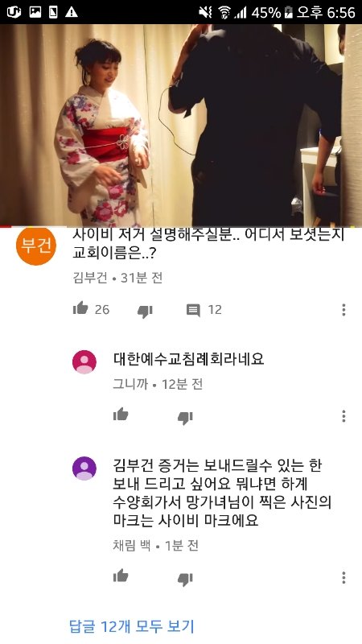Expand all replies with 답글 12개 모두 보기
Viewport: 362px width, 644px height.
(x=132, y=626)
